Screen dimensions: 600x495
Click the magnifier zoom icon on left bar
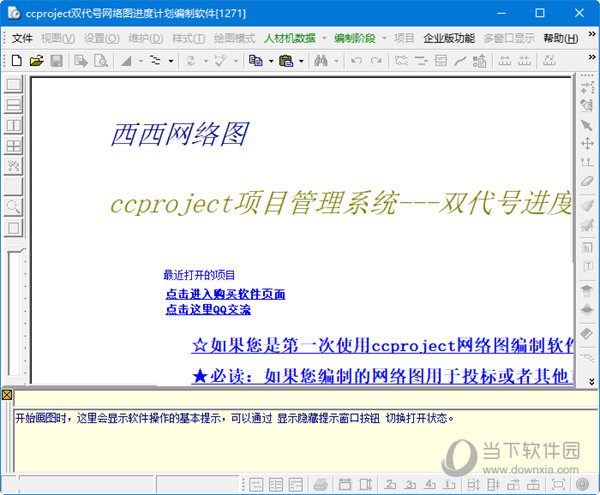click(x=14, y=207)
